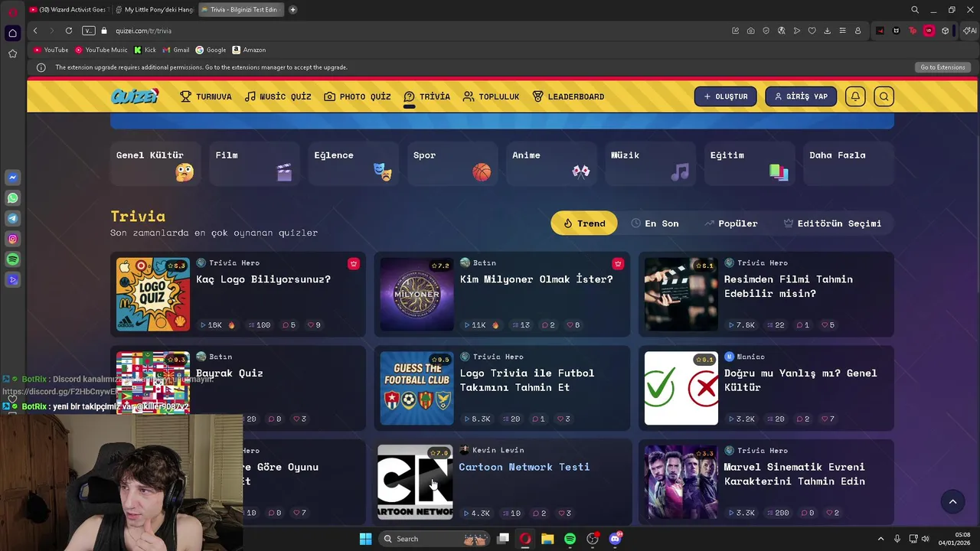This screenshot has width=980, height=551.
Task: Open the browser downloads icon
Action: (x=827, y=31)
